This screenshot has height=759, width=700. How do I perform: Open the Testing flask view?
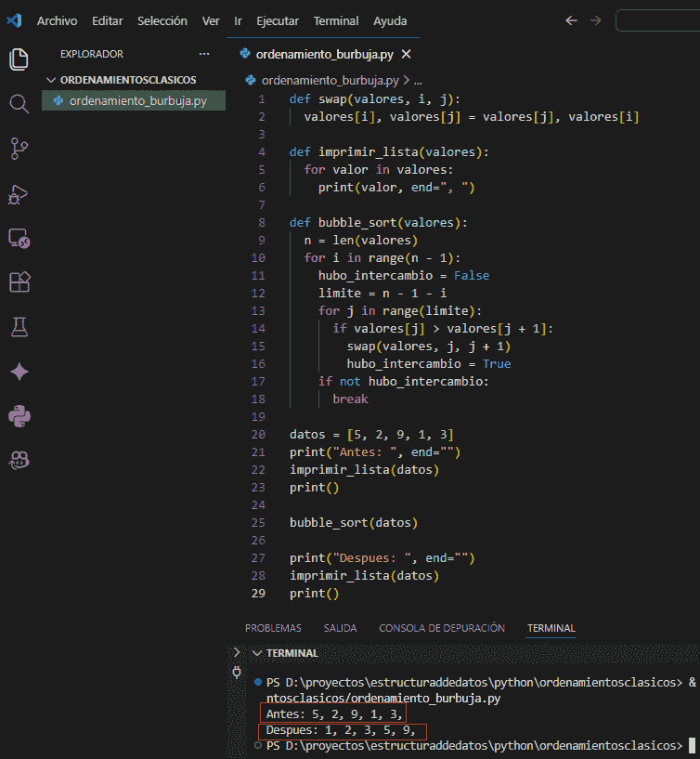19,327
